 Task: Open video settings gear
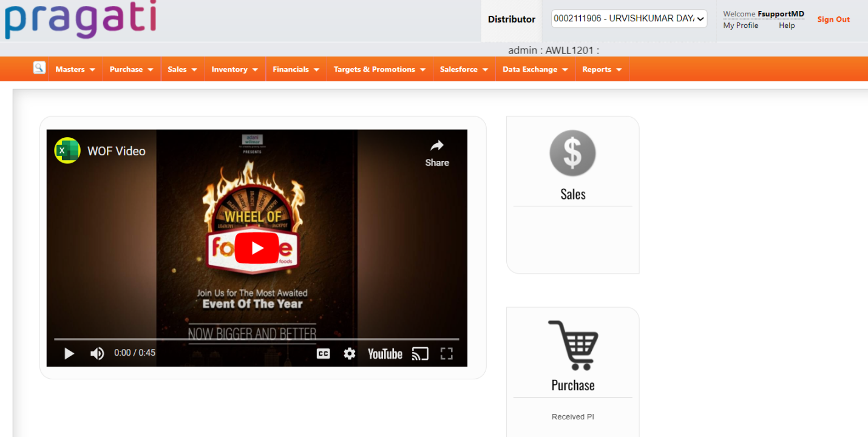(x=350, y=353)
